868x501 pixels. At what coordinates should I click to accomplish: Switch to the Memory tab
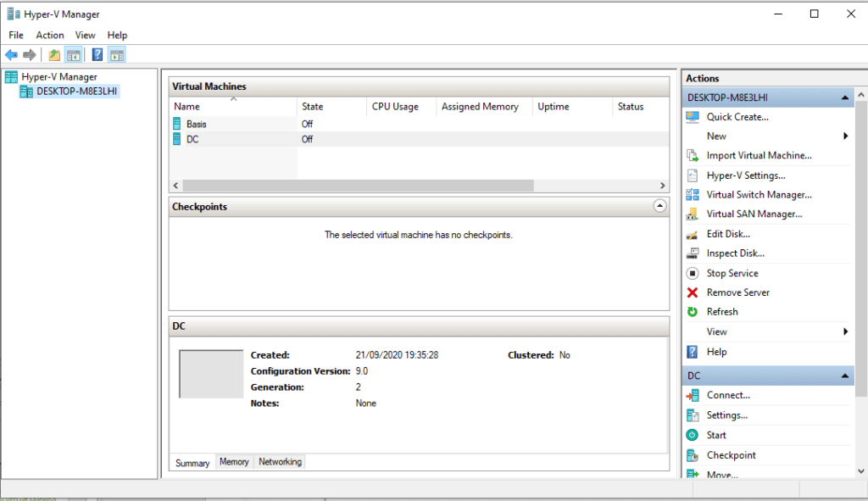pos(234,462)
